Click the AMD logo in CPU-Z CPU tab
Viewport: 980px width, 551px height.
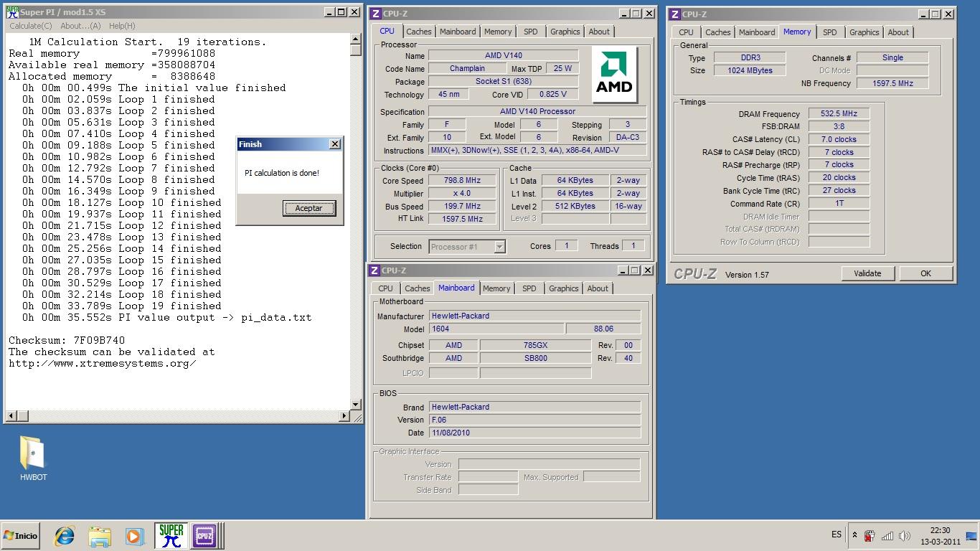[615, 75]
